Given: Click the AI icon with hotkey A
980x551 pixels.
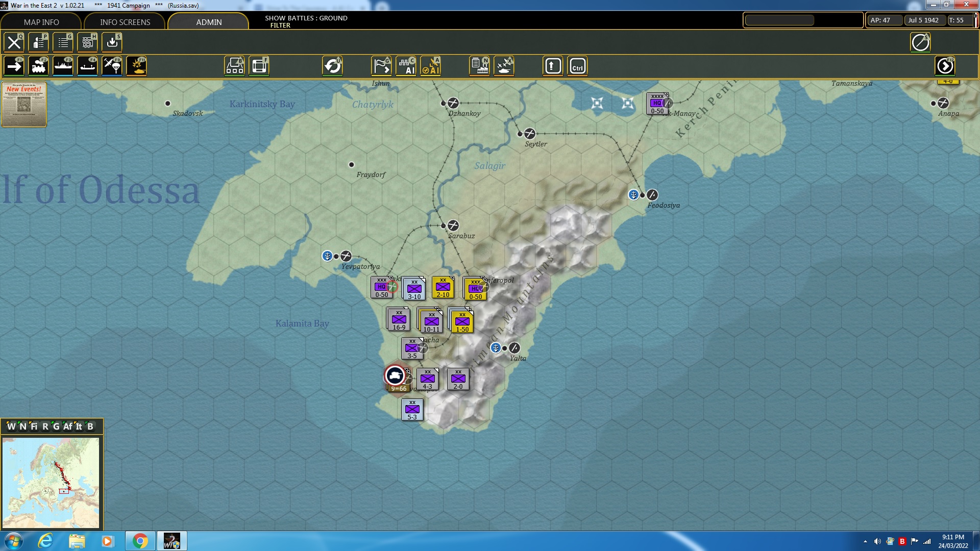Looking at the screenshot, I should click(x=431, y=66).
